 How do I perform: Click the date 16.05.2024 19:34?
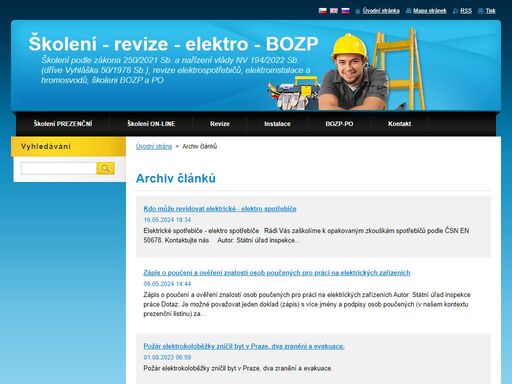(x=167, y=220)
